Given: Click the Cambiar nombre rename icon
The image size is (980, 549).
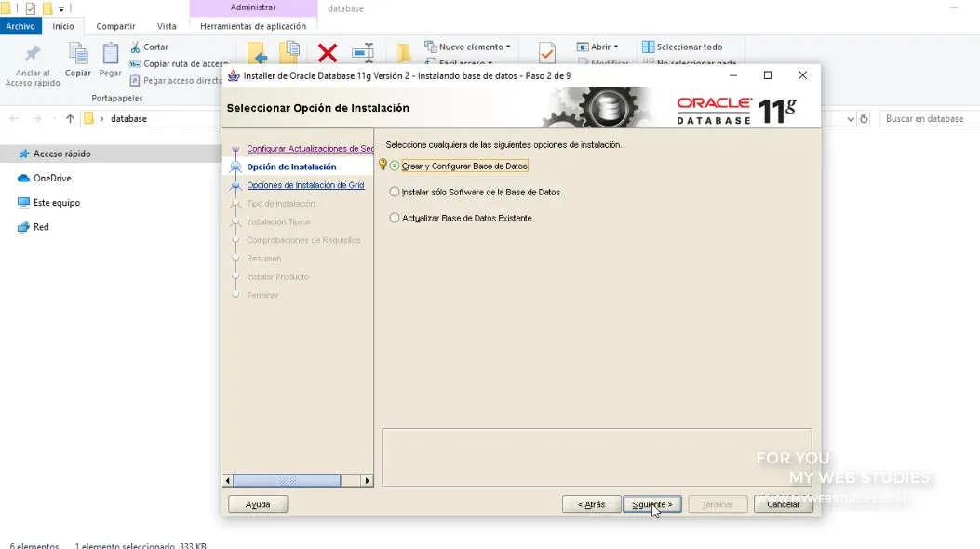Looking at the screenshot, I should pos(363,53).
